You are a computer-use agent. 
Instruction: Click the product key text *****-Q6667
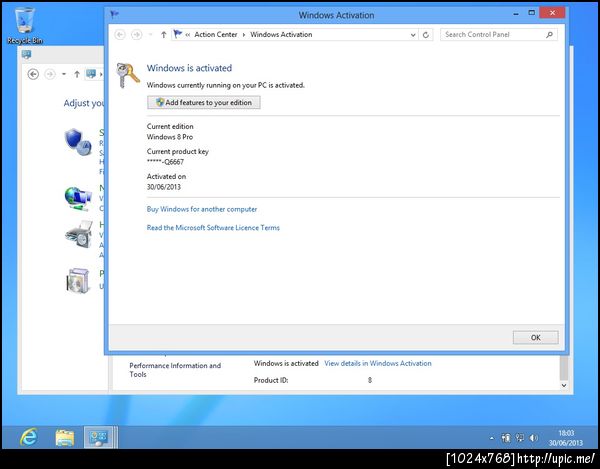(x=165, y=162)
